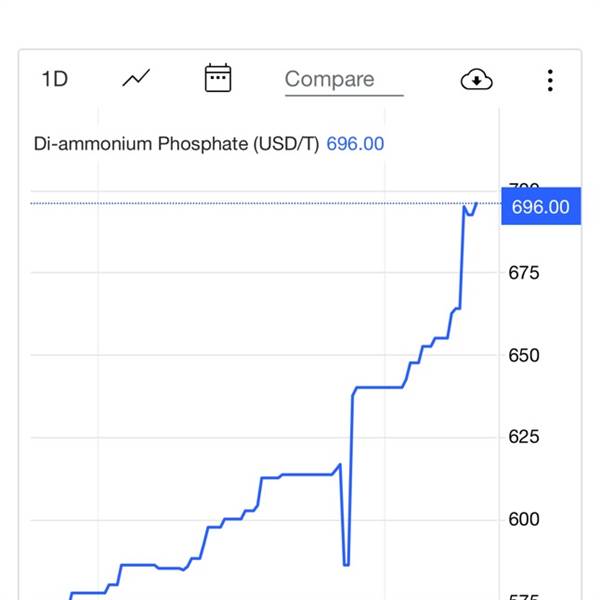Click the flat plateau segment below 650
Viewport: 600px width, 600px height.
379,387
